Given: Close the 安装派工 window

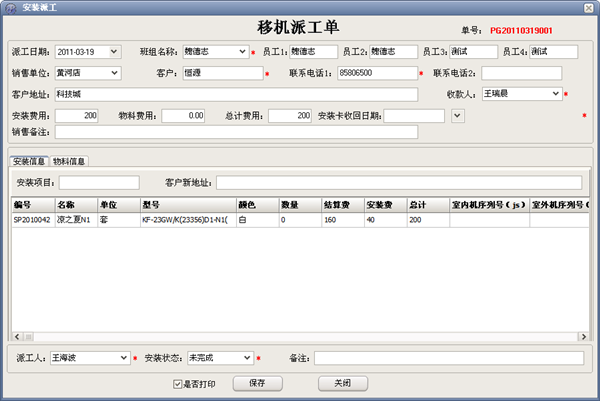Looking at the screenshot, I should 587,7.
